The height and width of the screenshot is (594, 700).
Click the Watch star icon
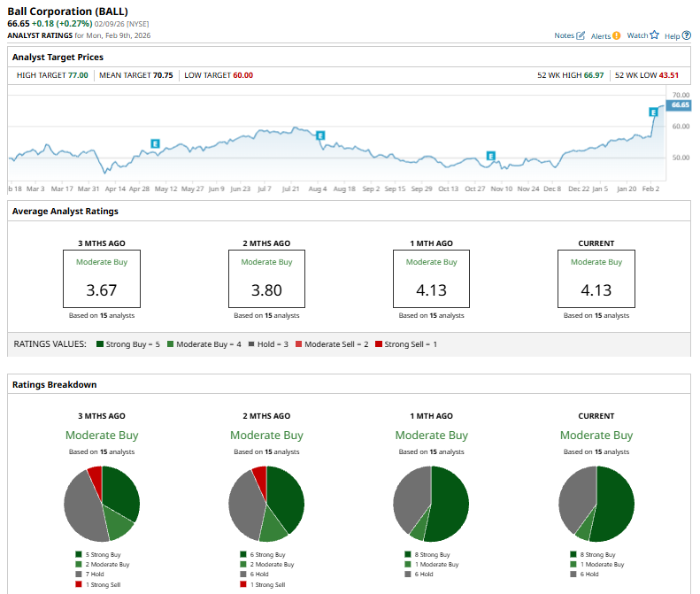pos(655,35)
